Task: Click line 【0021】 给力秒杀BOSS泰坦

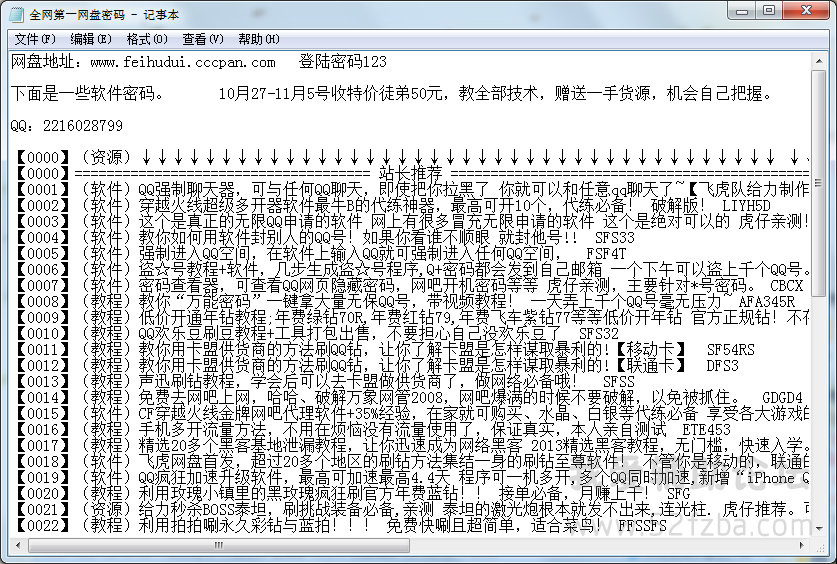Action: click(x=411, y=510)
